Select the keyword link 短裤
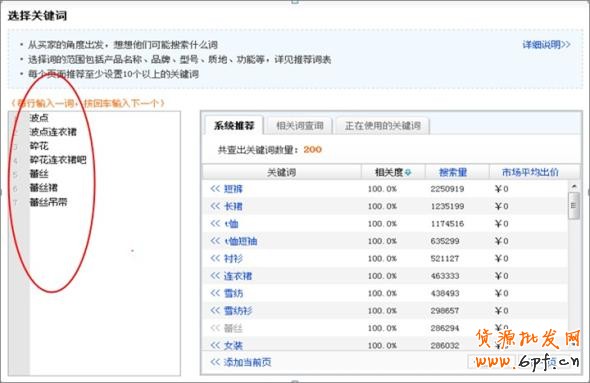590x383 pixels. tap(233, 188)
